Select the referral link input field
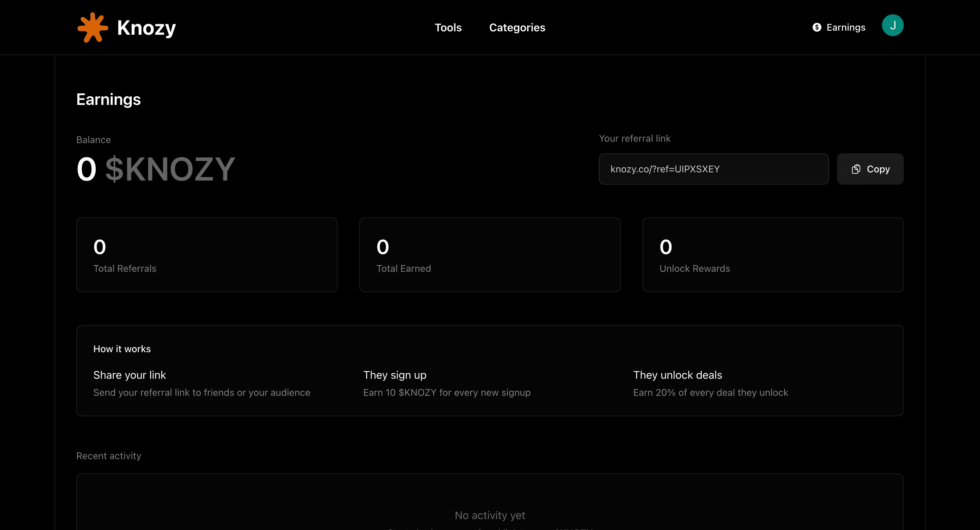 point(713,169)
